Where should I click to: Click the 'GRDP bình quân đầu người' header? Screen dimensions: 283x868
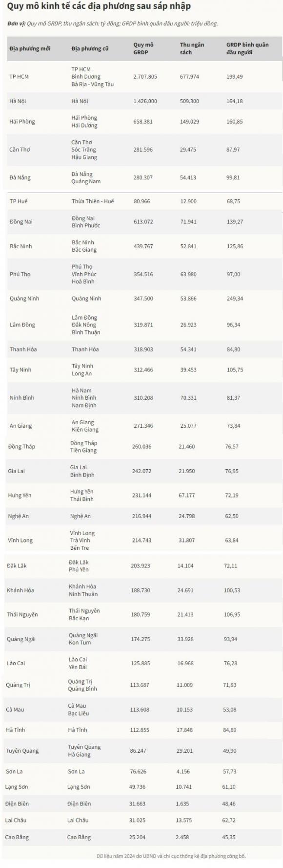[247, 48]
